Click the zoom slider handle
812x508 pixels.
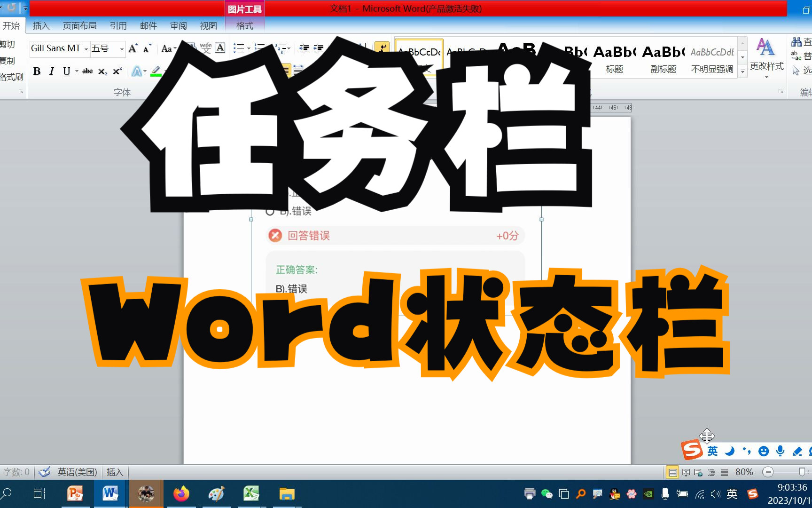pos(802,471)
